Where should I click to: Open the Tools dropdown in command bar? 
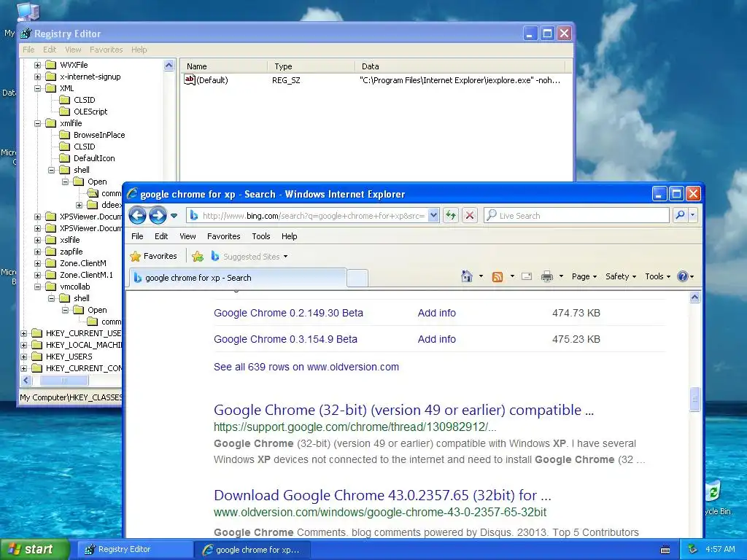pyautogui.click(x=657, y=276)
